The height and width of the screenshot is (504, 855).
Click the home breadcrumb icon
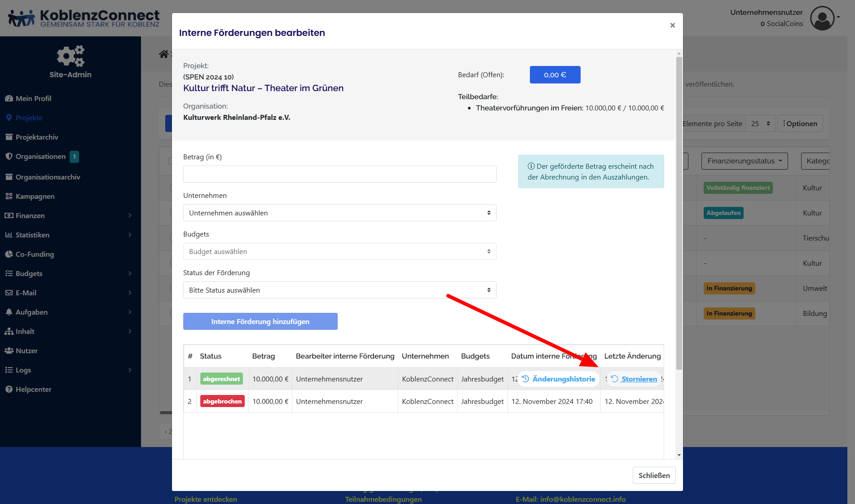click(163, 54)
